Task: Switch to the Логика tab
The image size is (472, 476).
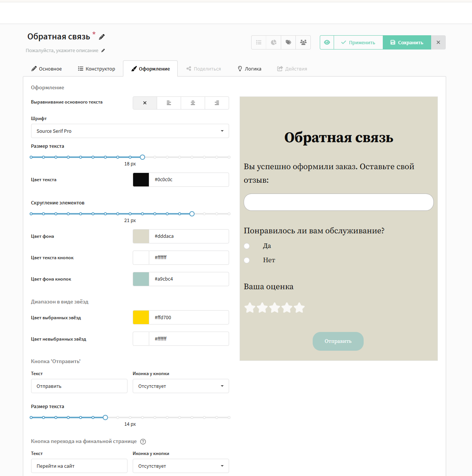Action: click(249, 68)
